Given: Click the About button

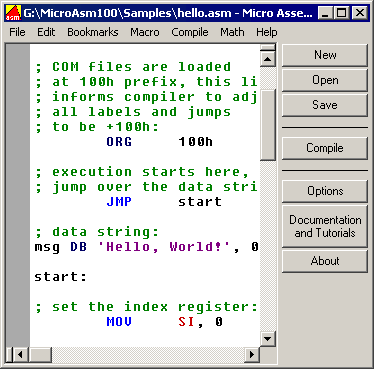Looking at the screenshot, I should [325, 261].
